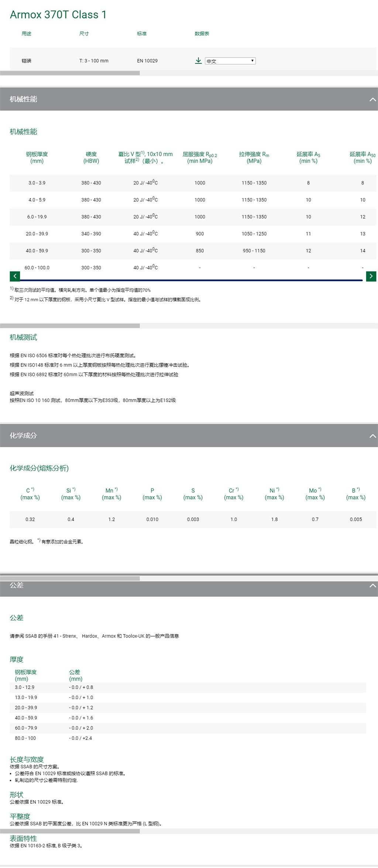Image resolution: width=378 pixels, height=868 pixels.
Task: Click the 950 - 1150 tensile strength value
Action: coord(254,251)
